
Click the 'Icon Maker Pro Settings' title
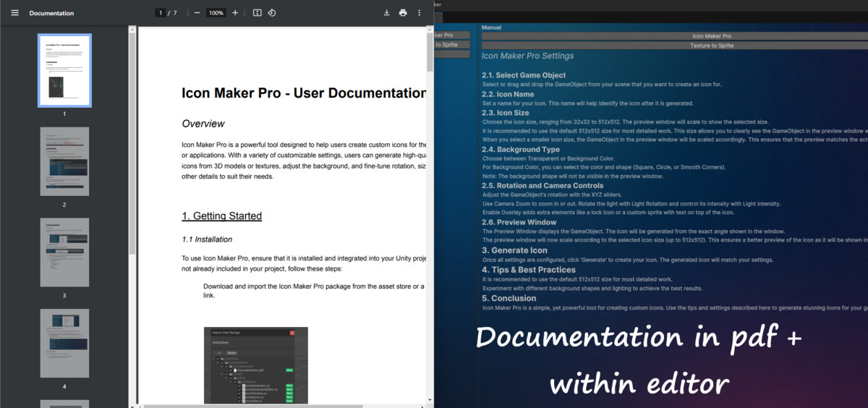(x=527, y=56)
